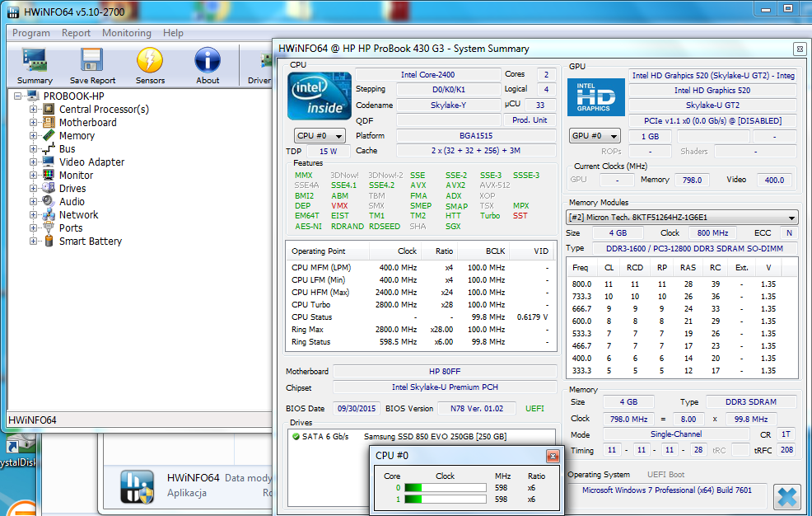Click the Drives tree icon

(49, 188)
